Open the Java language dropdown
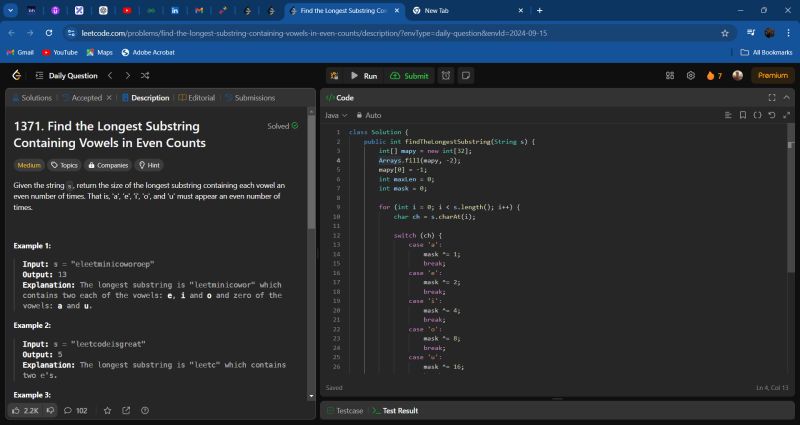 336,115
